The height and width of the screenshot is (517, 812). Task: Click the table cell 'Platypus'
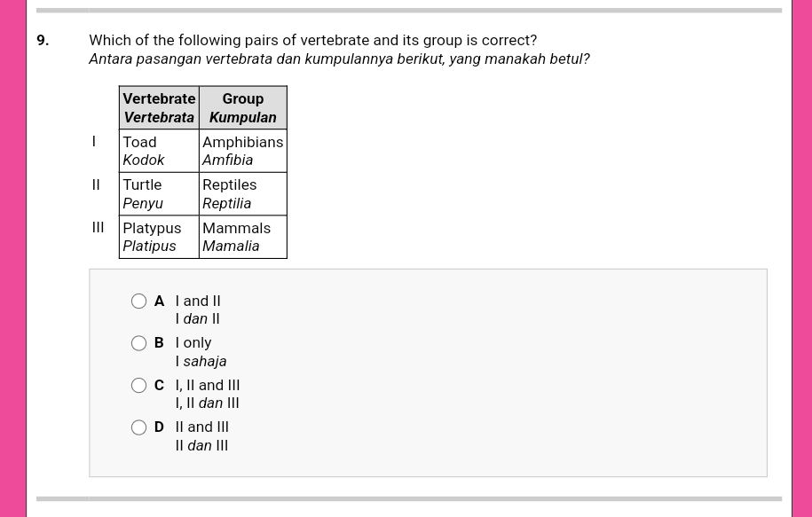[x=152, y=228]
